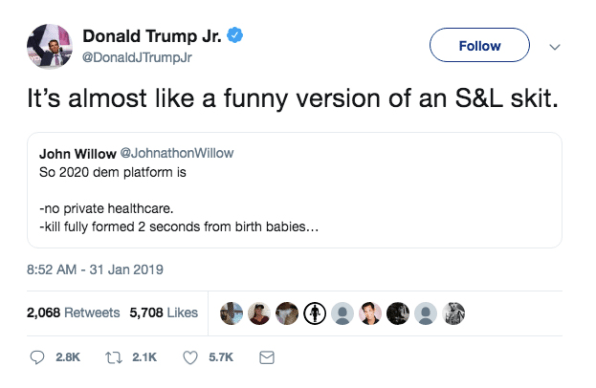Like the tweet with the heart icon
This screenshot has height=388, width=596.
(x=190, y=357)
